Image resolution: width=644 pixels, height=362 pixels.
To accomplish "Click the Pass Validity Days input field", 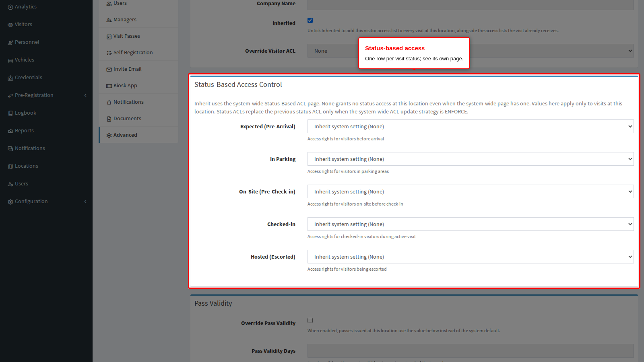I will pos(471,351).
